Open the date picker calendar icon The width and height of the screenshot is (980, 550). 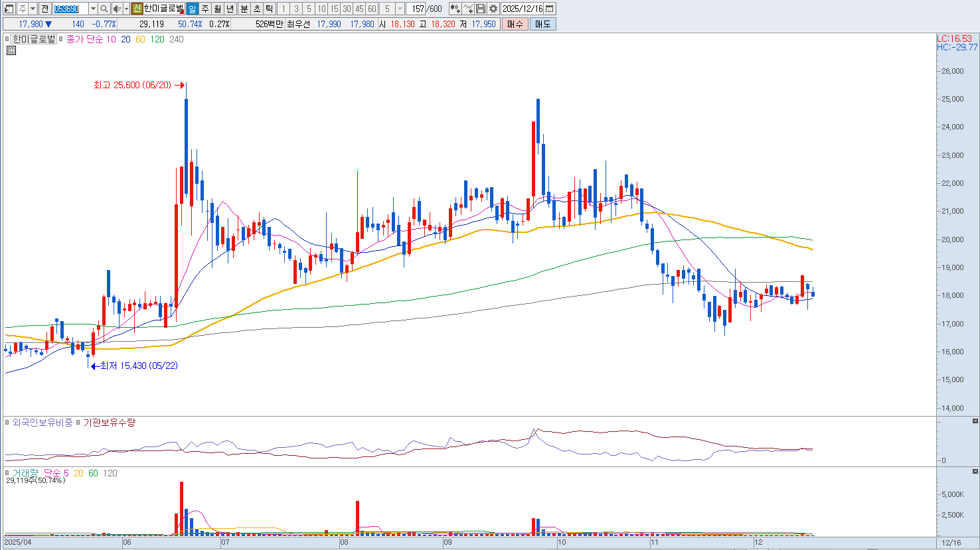[550, 9]
